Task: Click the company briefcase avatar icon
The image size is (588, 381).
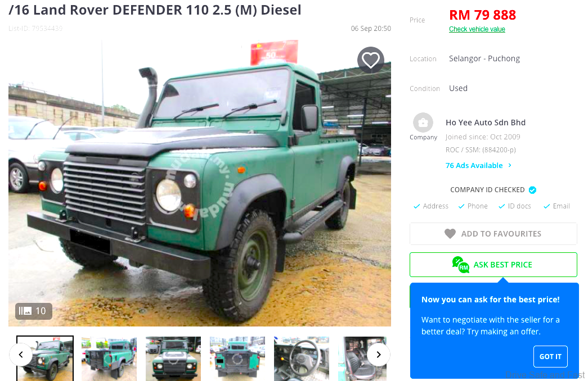Action: coord(423,123)
